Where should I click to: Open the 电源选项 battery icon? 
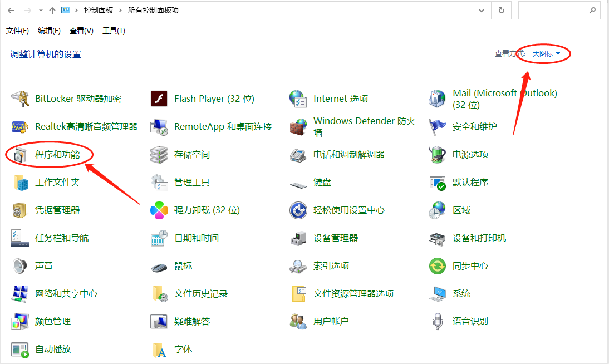click(437, 155)
